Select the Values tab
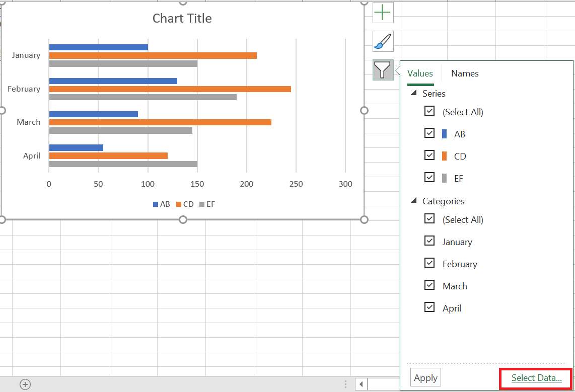This screenshot has height=392, width=575. click(420, 73)
